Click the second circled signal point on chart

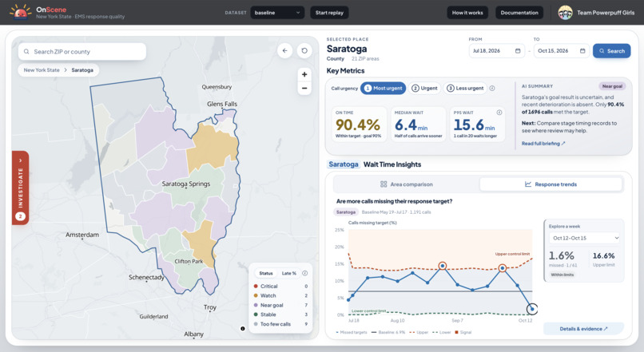tap(503, 268)
